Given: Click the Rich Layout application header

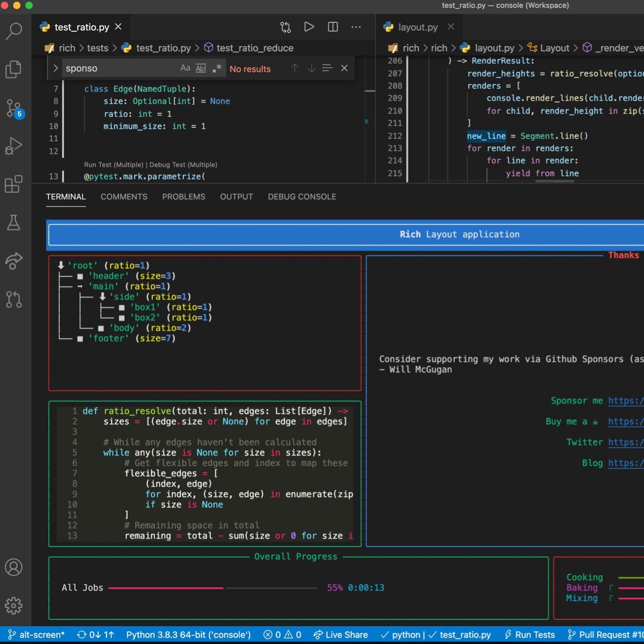Looking at the screenshot, I should click(460, 234).
